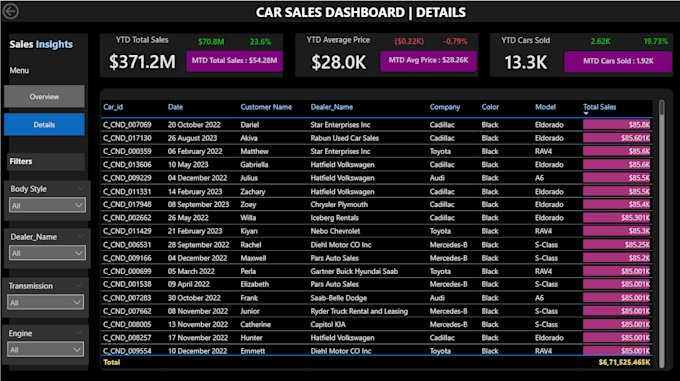This screenshot has height=381, width=680.
Task: Click dealer Iceberg Rentals
Action: coord(334,218)
